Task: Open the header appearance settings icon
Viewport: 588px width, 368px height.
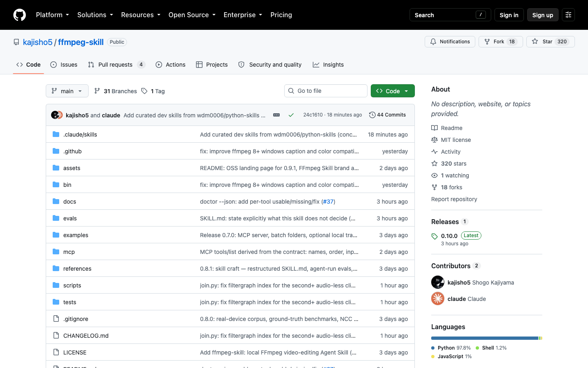Action: [568, 15]
